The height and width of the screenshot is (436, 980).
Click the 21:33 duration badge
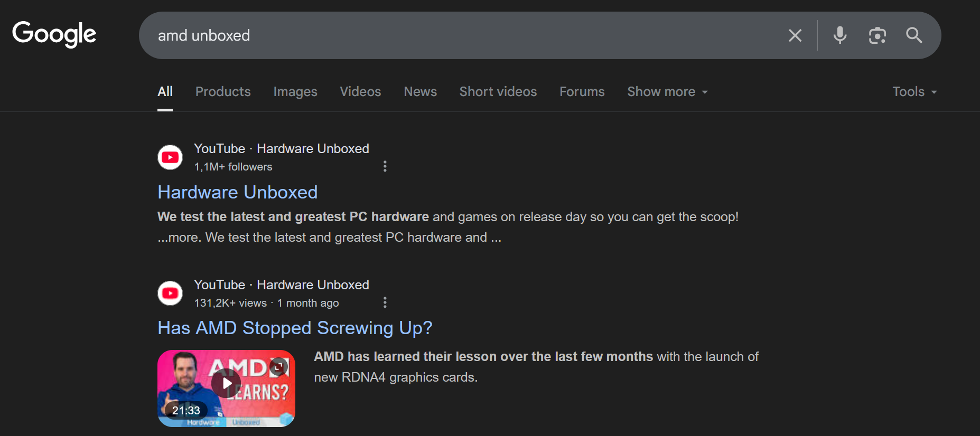tap(186, 411)
